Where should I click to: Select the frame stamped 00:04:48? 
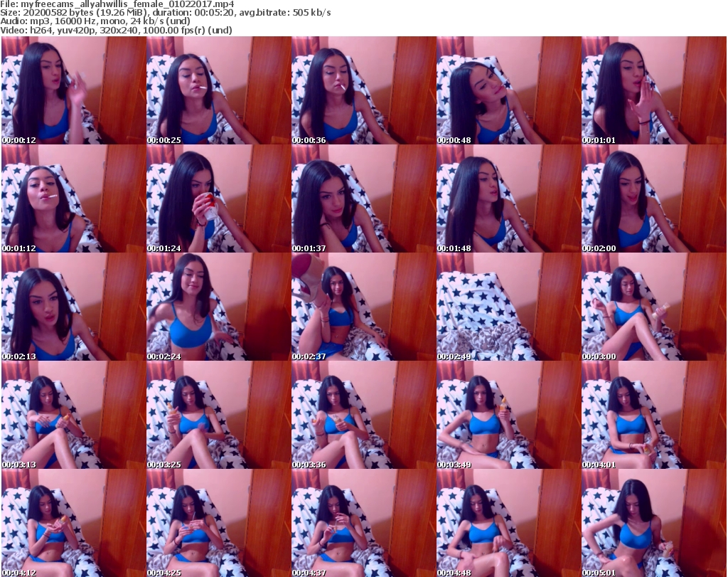[508, 523]
